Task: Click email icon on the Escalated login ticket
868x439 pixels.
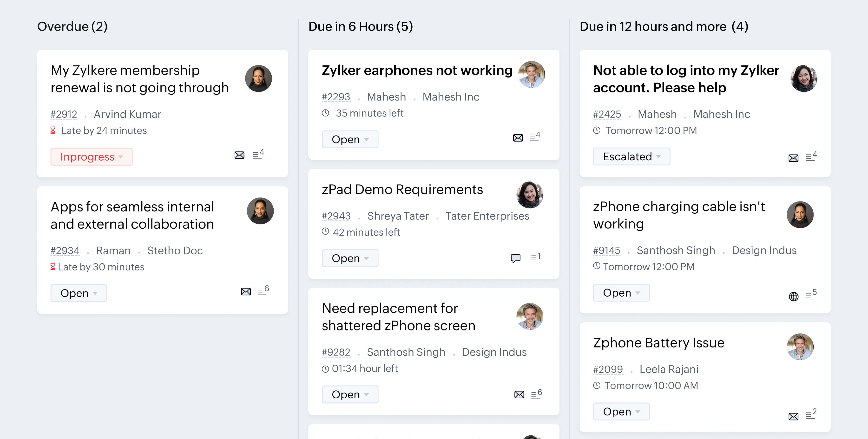Action: click(x=794, y=158)
